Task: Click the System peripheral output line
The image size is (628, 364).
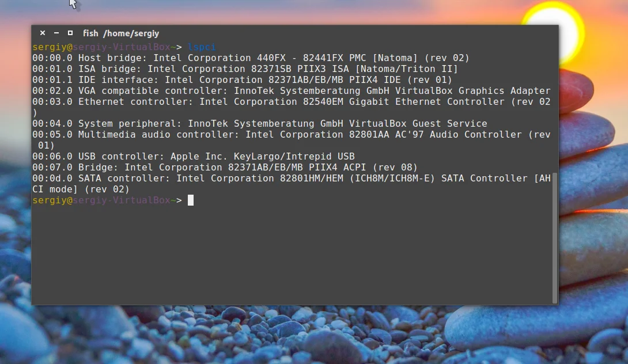Action: (259, 124)
